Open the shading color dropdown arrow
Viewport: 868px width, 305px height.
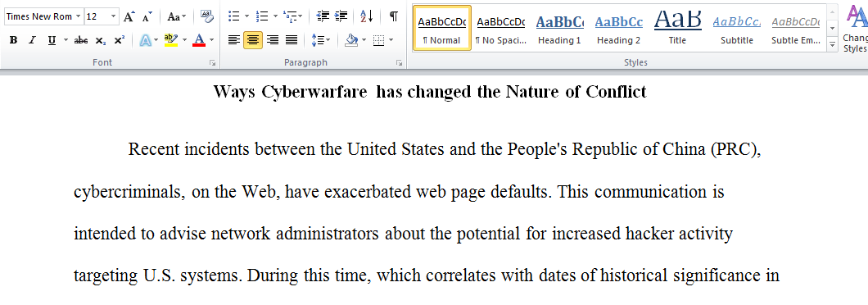tap(364, 40)
